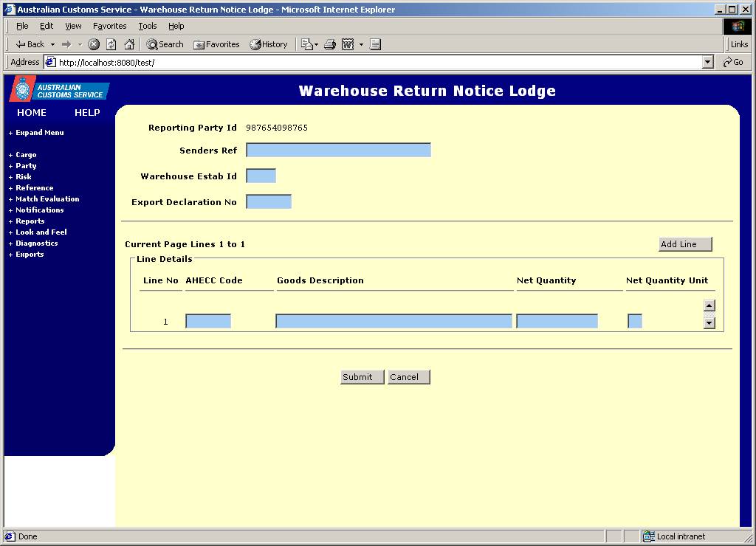Click the Print toolbar icon
Image resolution: width=756 pixels, height=546 pixels.
point(330,44)
